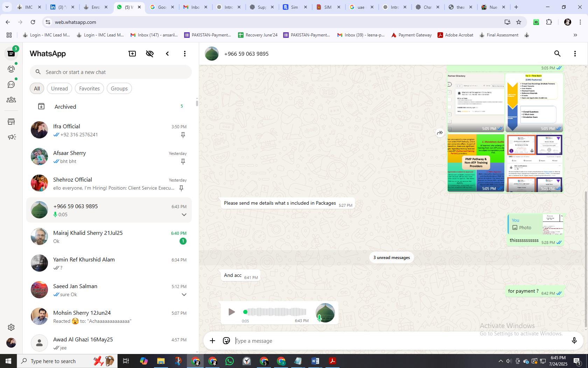Open the Google Apps grid in bookmarks bar
588x368 pixels.
coord(9,35)
